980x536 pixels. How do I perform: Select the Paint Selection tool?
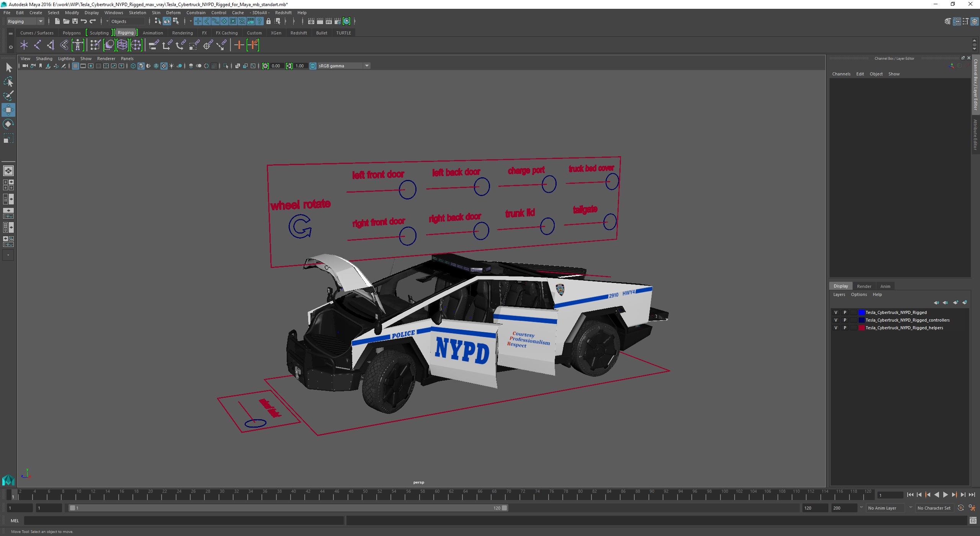point(8,96)
